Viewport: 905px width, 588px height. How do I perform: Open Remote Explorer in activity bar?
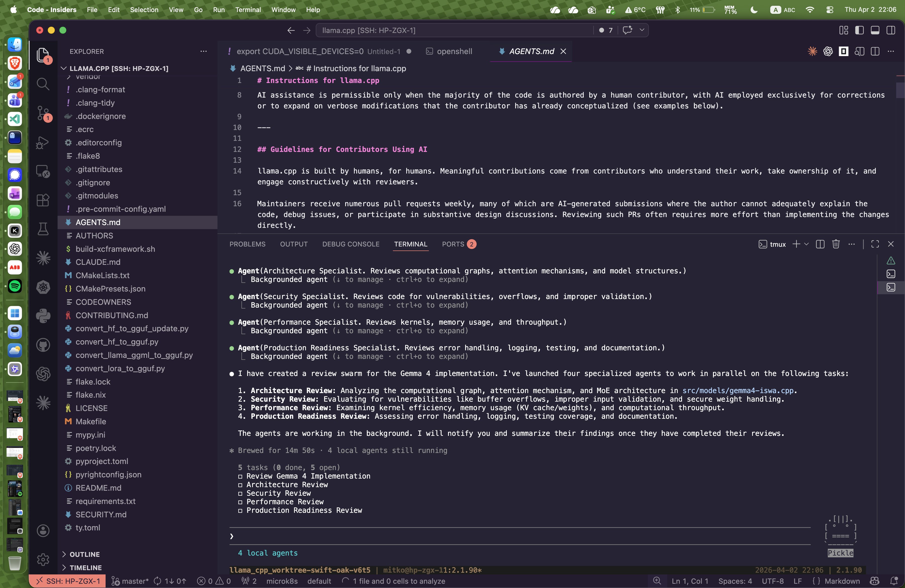point(43,171)
